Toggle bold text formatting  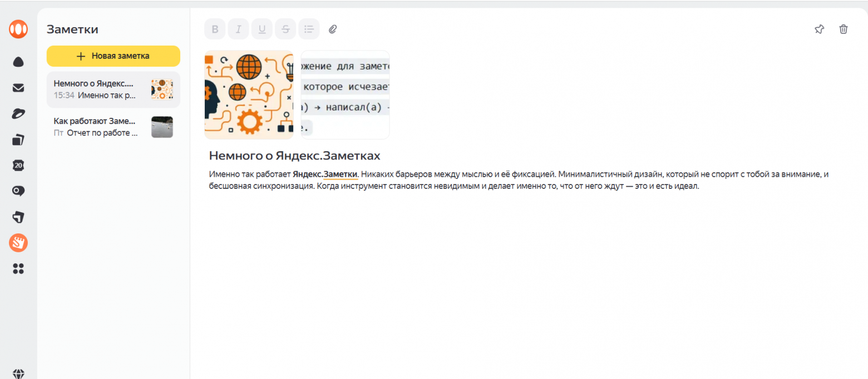215,29
